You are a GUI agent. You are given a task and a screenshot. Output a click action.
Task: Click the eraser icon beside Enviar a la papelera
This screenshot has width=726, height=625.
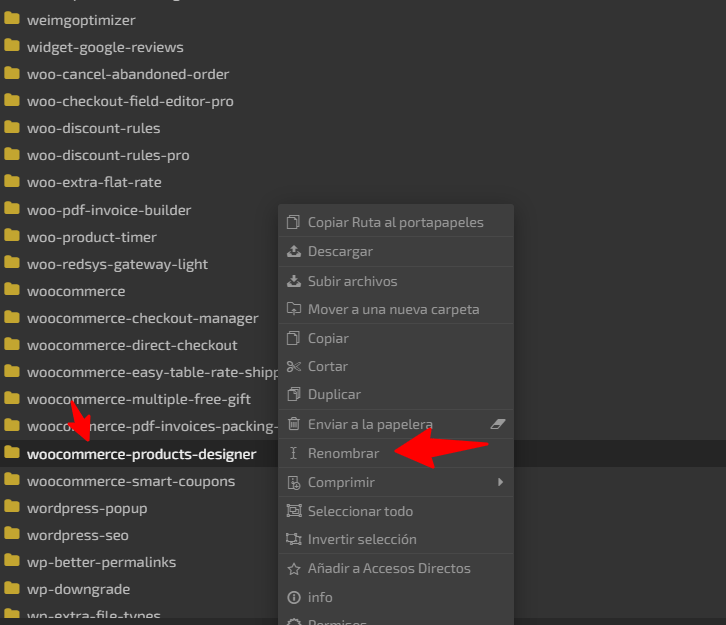tap(498, 424)
